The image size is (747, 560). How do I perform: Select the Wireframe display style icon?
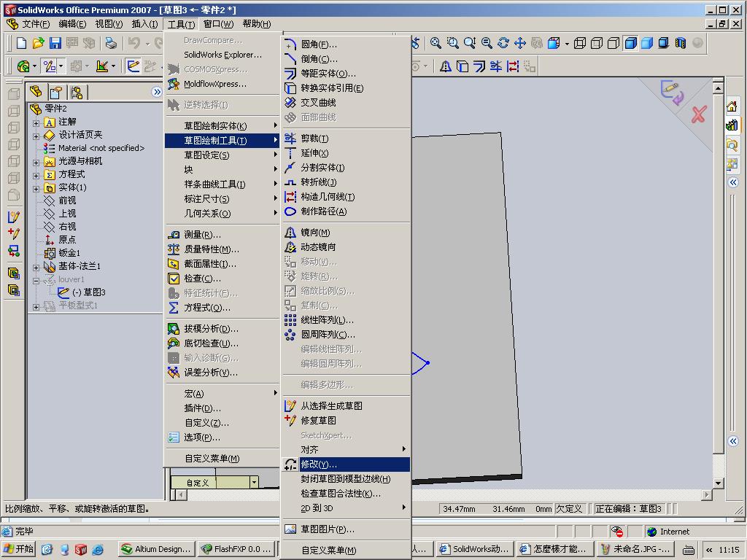[x=580, y=43]
